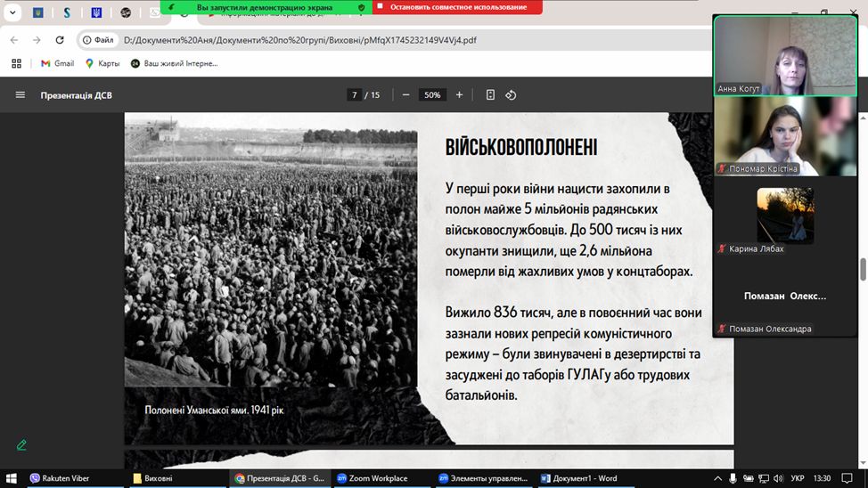Zoom out the PDF document
The width and height of the screenshot is (868, 488).
(405, 95)
